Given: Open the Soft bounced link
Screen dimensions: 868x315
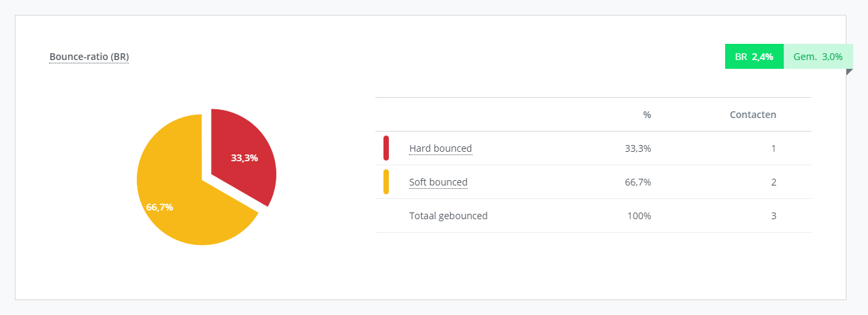Looking at the screenshot, I should pos(438,182).
